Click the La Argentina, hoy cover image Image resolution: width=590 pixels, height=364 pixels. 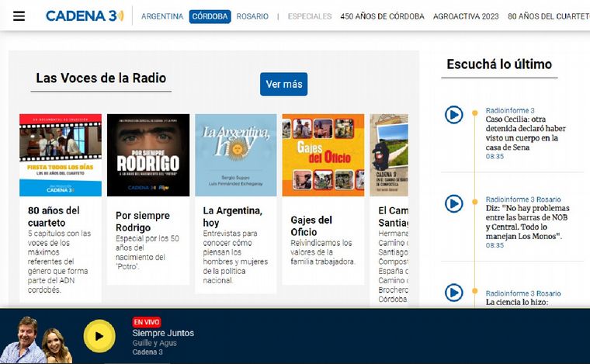(235, 155)
